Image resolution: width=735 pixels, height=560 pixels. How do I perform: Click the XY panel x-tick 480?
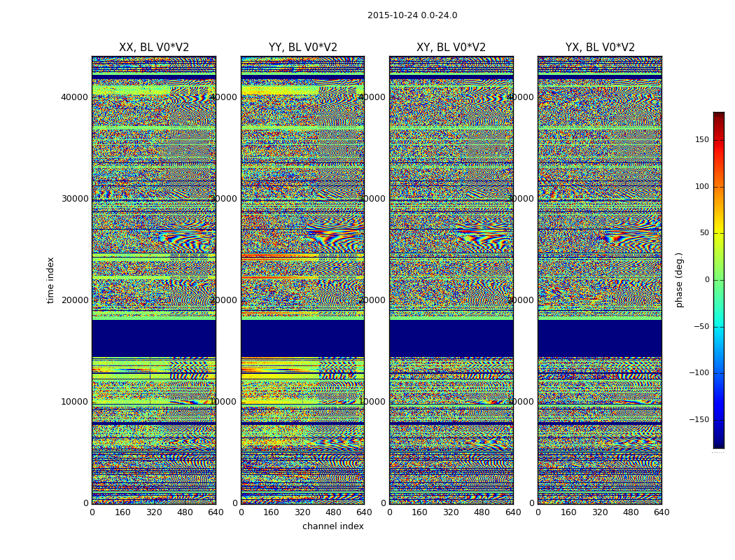482,512
